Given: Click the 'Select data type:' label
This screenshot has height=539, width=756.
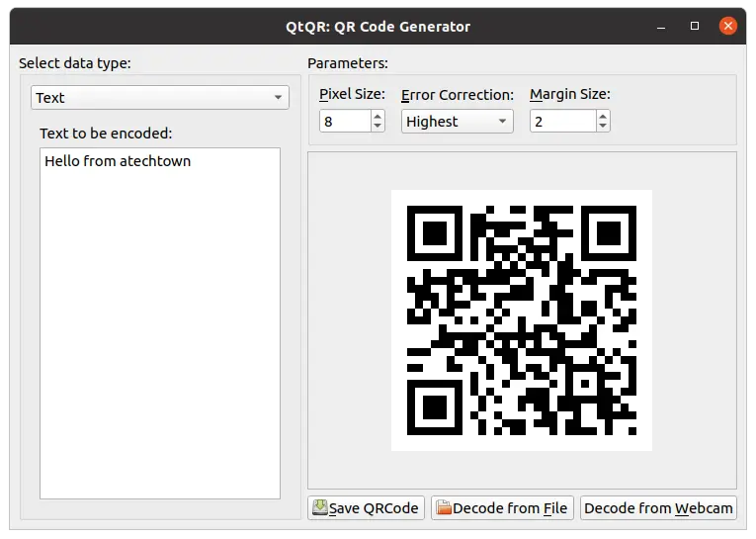Looking at the screenshot, I should [75, 63].
